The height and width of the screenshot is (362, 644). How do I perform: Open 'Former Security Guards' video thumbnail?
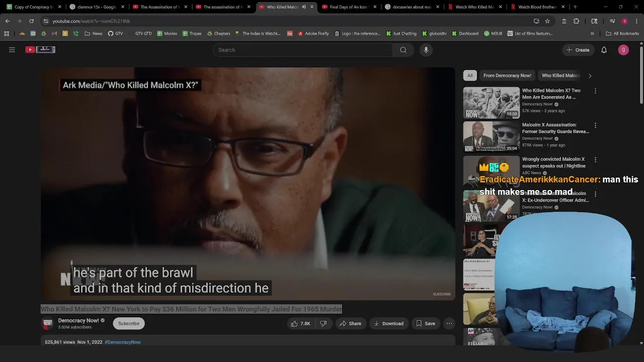tap(492, 137)
